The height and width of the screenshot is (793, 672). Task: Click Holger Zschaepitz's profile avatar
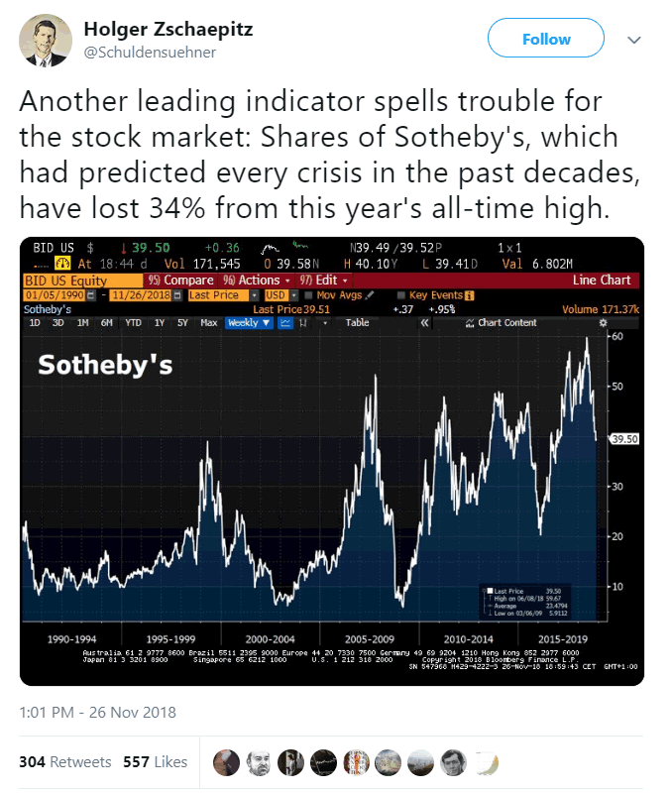(x=45, y=41)
